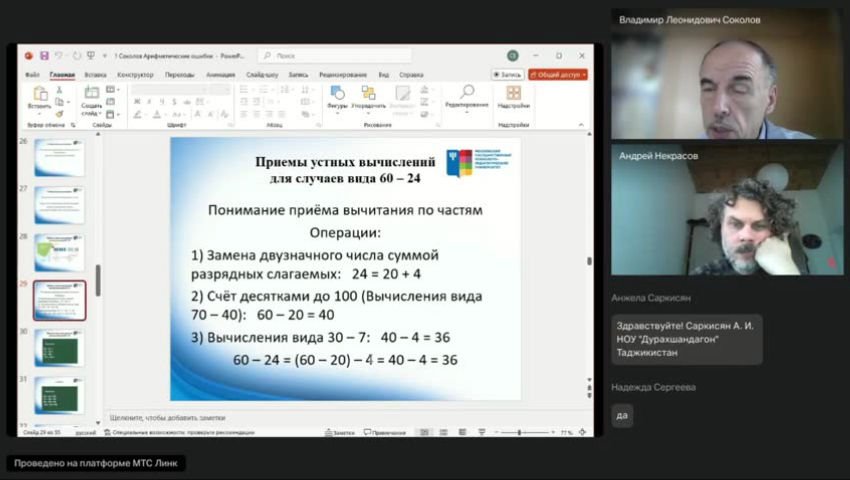Click the shape effects icon in Рисование
Viewport: 850px width, 480px height.
[426, 114]
